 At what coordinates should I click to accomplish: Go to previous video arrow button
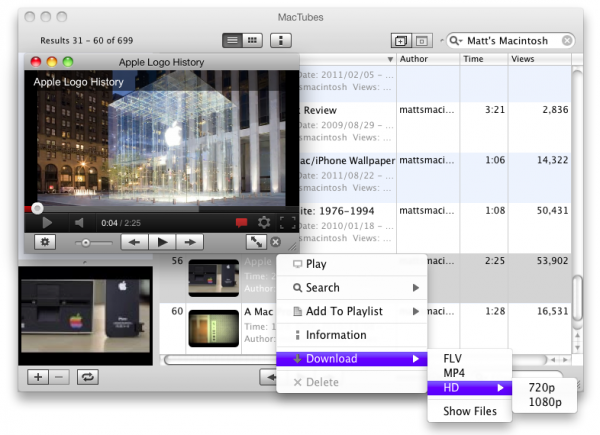pyautogui.click(x=134, y=242)
